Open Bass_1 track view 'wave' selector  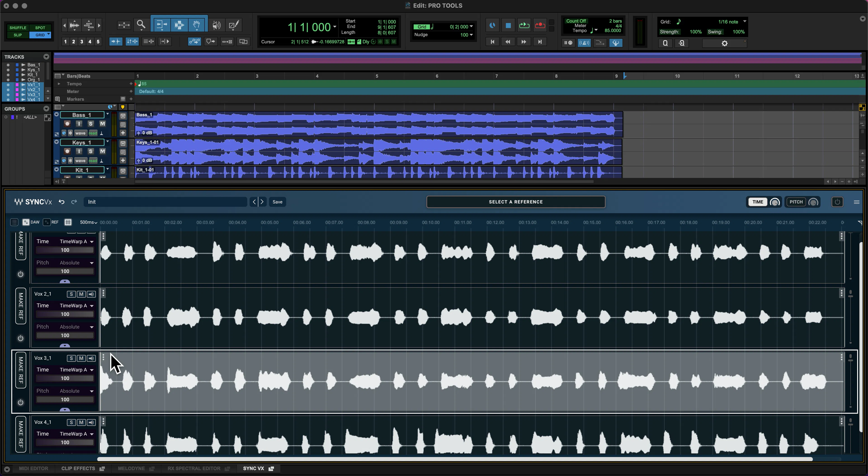point(80,133)
